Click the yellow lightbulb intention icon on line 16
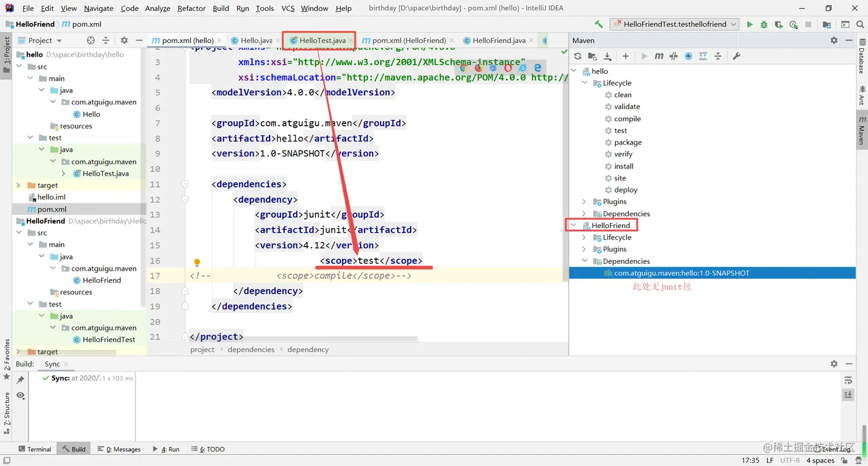This screenshot has height=466, width=868. (x=197, y=263)
